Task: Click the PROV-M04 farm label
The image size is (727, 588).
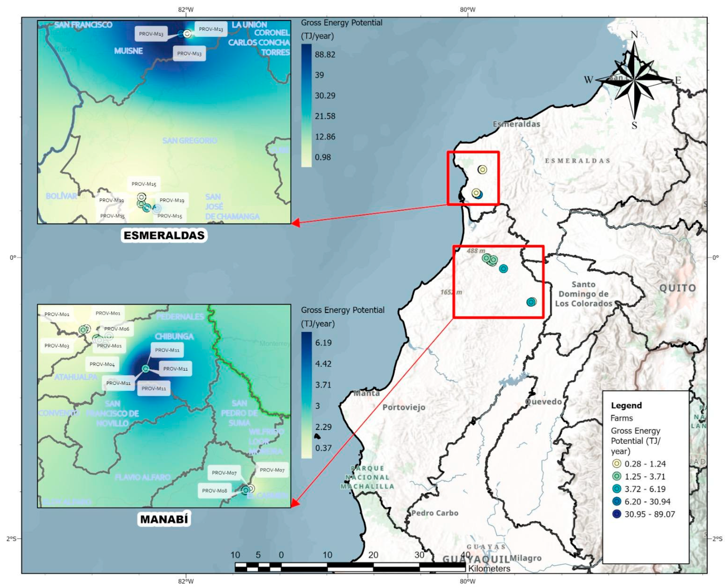Action: (x=102, y=364)
